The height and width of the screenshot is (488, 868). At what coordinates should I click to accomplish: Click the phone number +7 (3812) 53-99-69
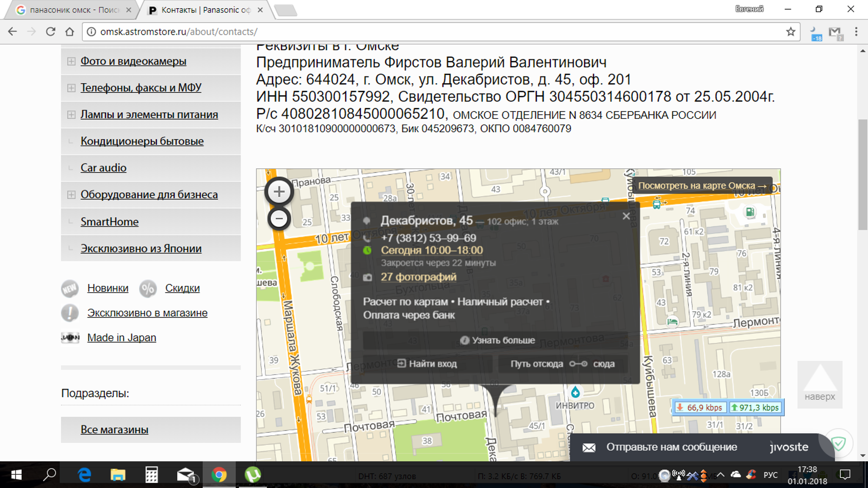click(x=428, y=238)
